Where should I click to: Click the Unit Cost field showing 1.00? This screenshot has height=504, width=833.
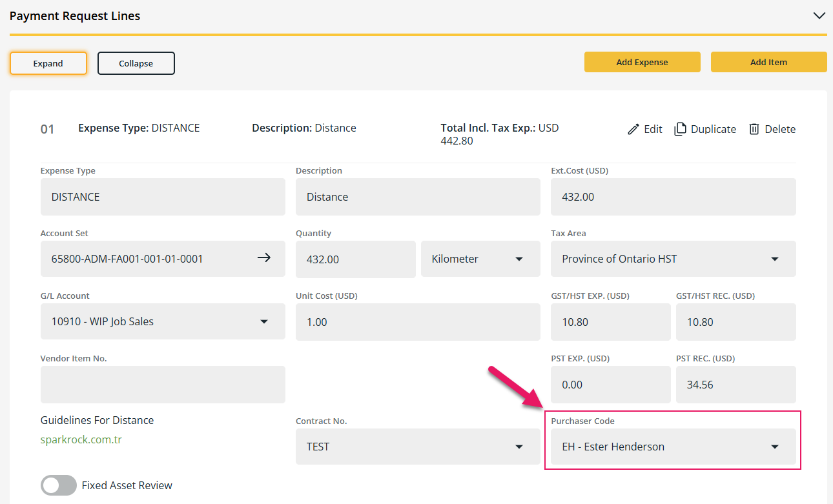pyautogui.click(x=418, y=322)
